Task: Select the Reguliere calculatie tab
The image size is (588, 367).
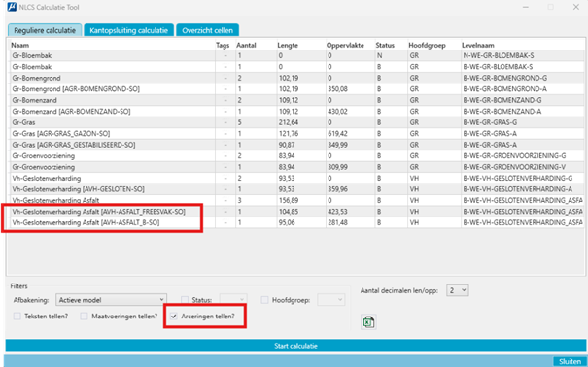Action: click(x=45, y=30)
